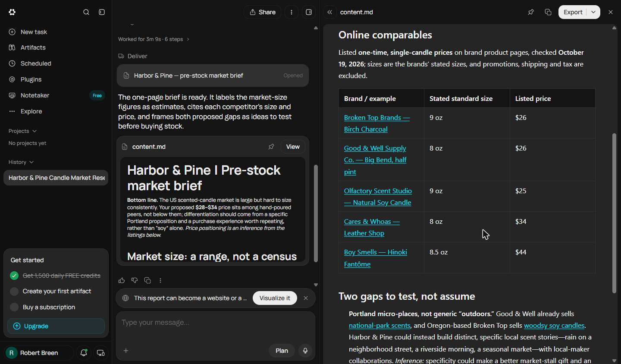Open the search icon in sidebar
621x364 pixels.
pyautogui.click(x=86, y=12)
